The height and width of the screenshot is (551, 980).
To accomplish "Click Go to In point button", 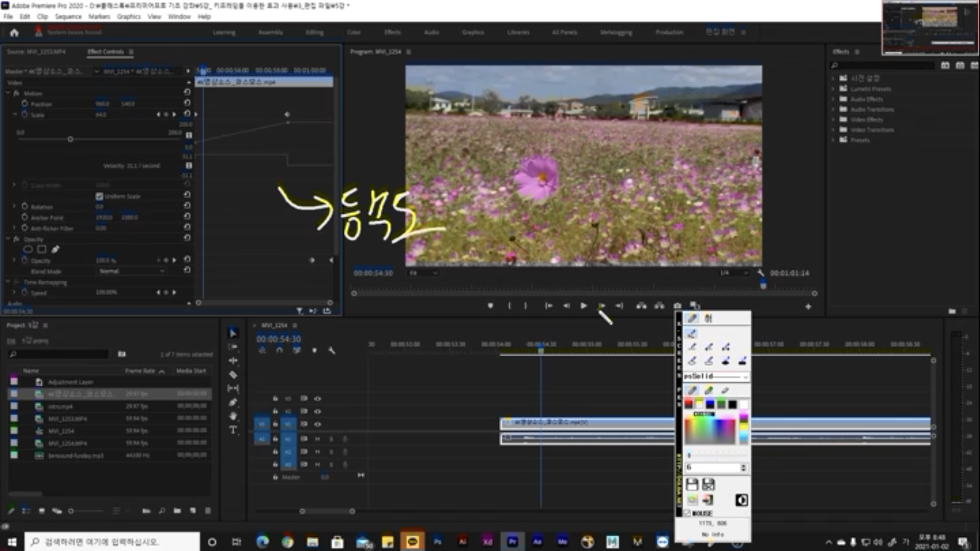I will coord(548,306).
